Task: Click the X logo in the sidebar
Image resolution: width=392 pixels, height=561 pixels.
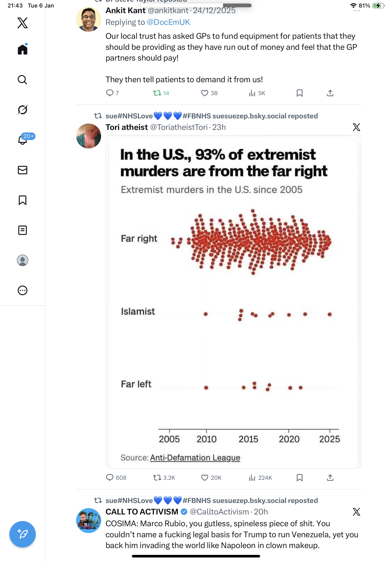Action: point(23,23)
